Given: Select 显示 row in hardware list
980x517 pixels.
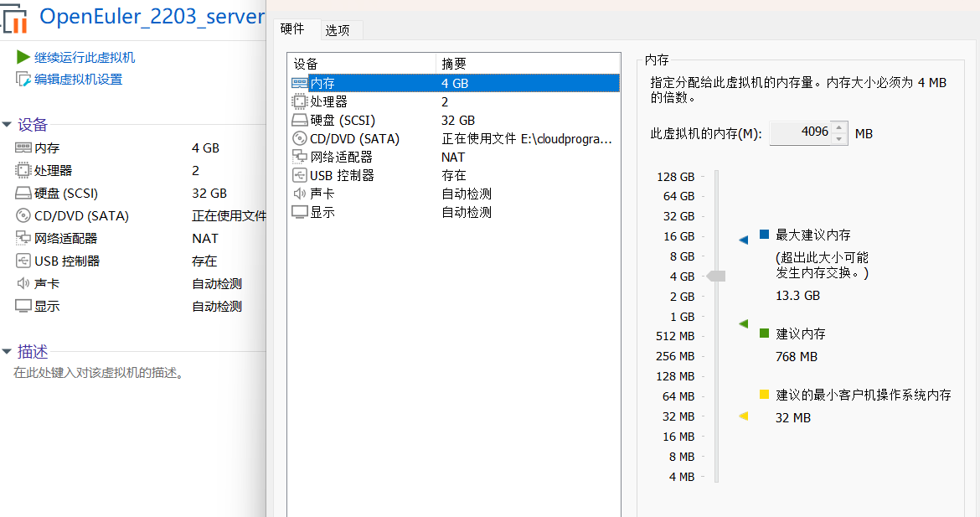Looking at the screenshot, I should pos(454,212).
